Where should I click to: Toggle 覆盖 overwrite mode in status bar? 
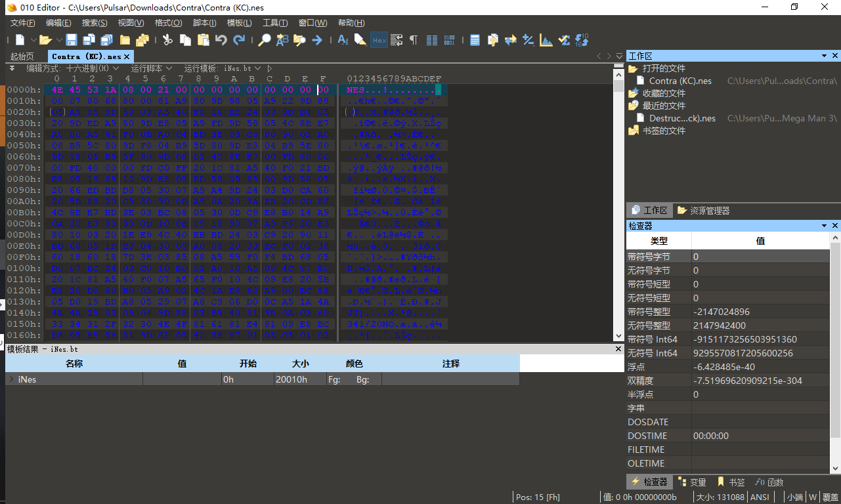pyautogui.click(x=830, y=497)
